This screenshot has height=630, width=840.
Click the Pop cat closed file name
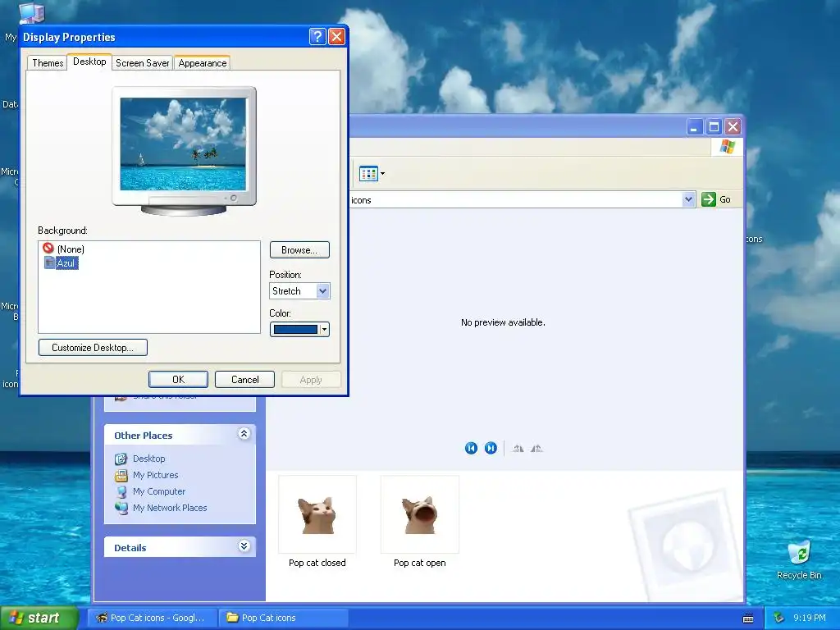[x=317, y=563]
